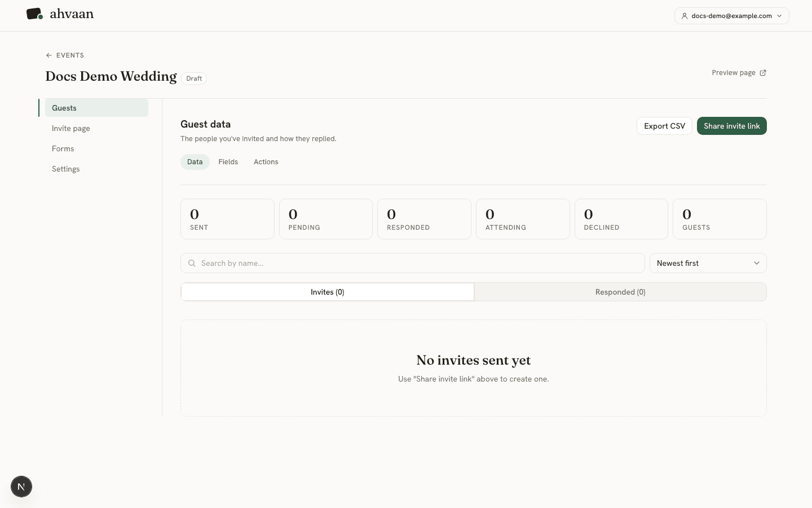The image size is (812, 508).
Task: Click the GUESTS stat card
Action: click(720, 219)
